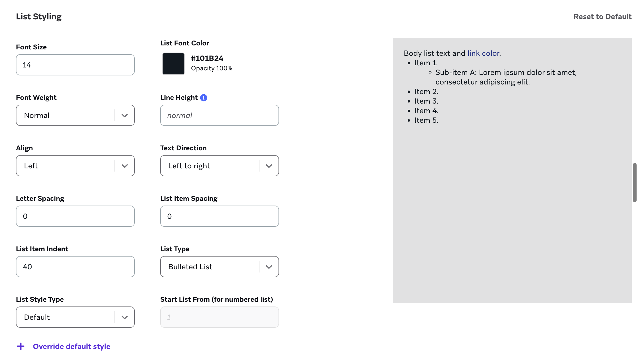Open the List Font Color swatch
This screenshot has width=644, height=358.
point(173,64)
